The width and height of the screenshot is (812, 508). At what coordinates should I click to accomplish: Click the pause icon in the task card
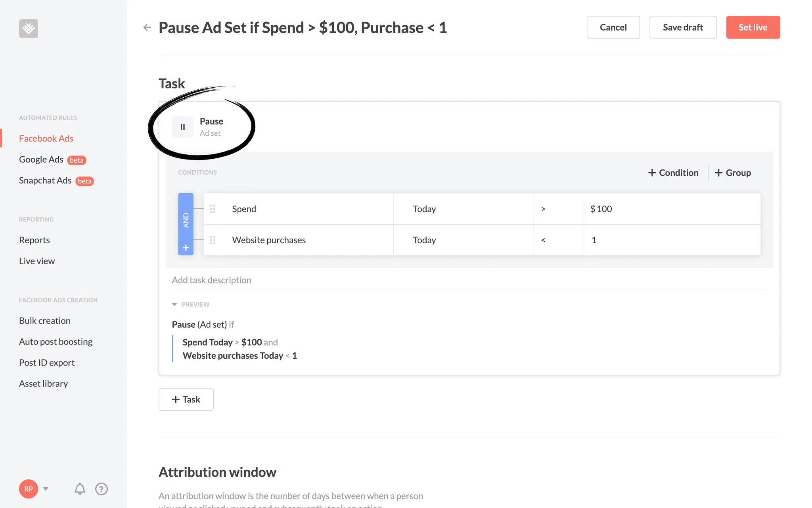(x=183, y=127)
